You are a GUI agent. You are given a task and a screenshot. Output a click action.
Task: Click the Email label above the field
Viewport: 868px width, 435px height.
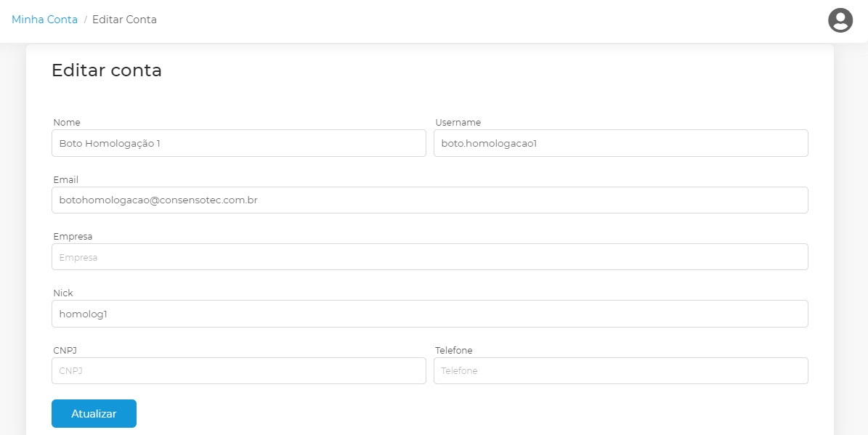[x=66, y=179]
